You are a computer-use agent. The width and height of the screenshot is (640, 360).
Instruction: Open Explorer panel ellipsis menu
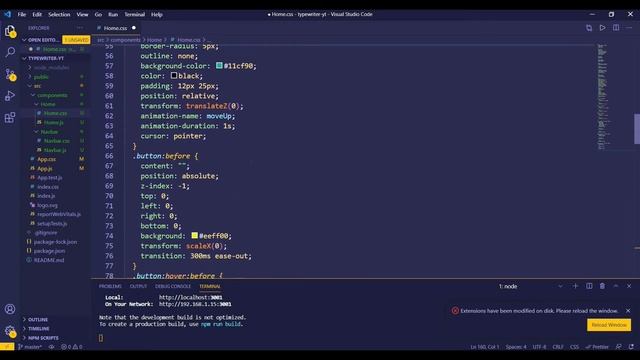pyautogui.click(x=80, y=28)
